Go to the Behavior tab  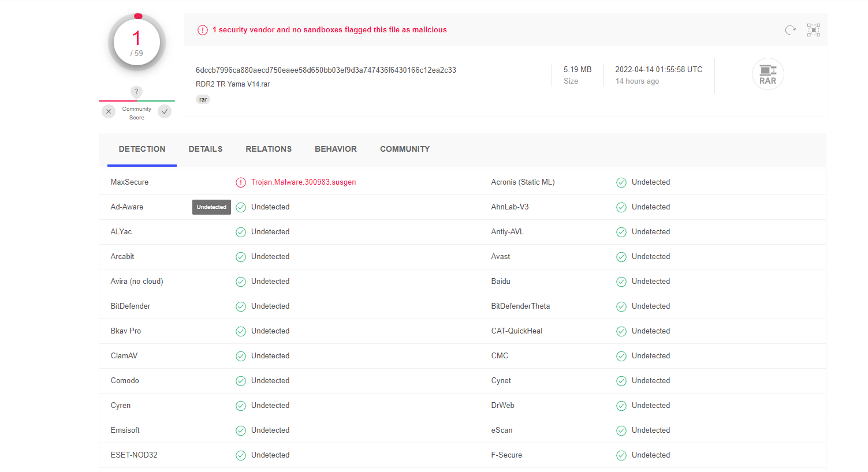click(336, 149)
